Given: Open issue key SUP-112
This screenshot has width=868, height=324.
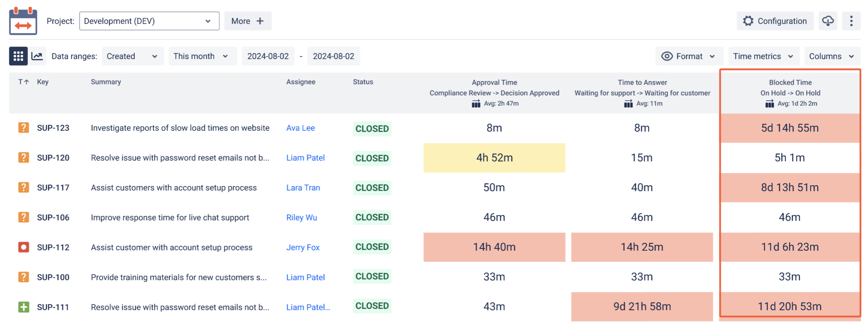Looking at the screenshot, I should (x=53, y=247).
